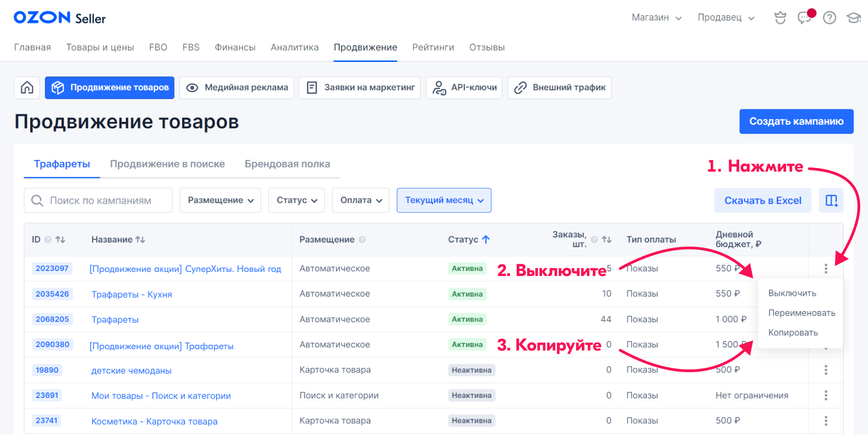
Task: Open API-ключи section
Action: pyautogui.click(x=464, y=88)
